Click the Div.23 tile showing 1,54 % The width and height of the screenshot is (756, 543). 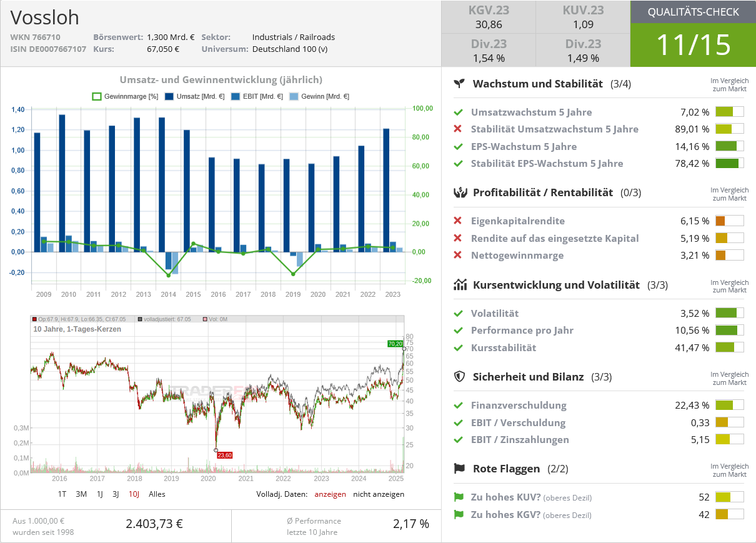click(x=489, y=51)
